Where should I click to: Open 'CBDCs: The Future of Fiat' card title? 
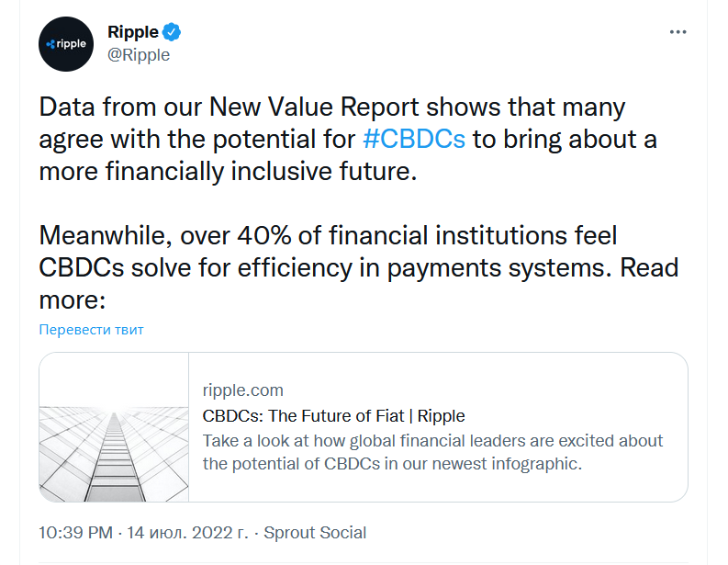coord(333,415)
